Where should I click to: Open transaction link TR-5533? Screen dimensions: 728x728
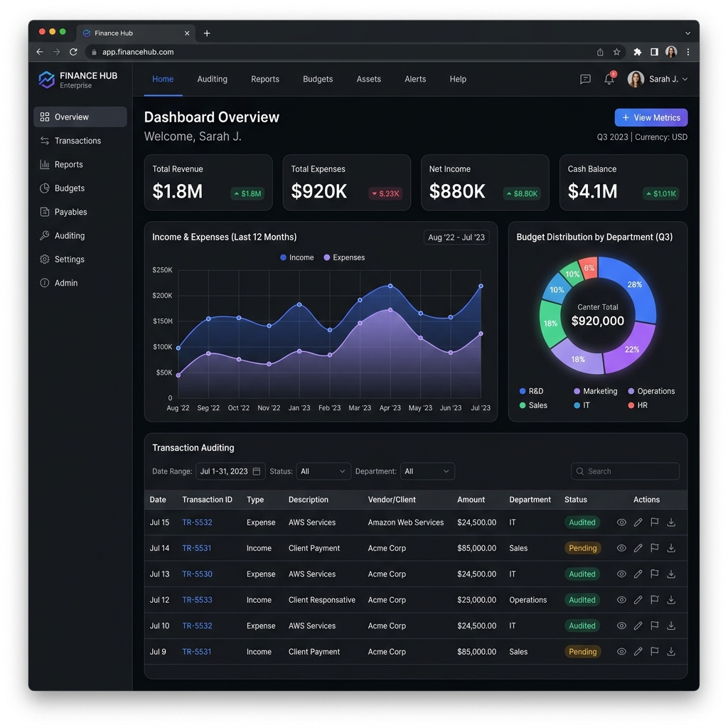click(x=198, y=600)
